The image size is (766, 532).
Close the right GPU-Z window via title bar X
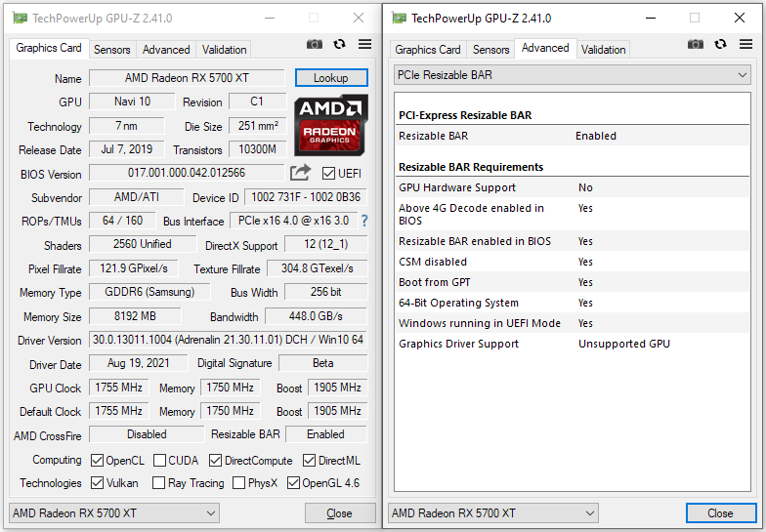[739, 18]
